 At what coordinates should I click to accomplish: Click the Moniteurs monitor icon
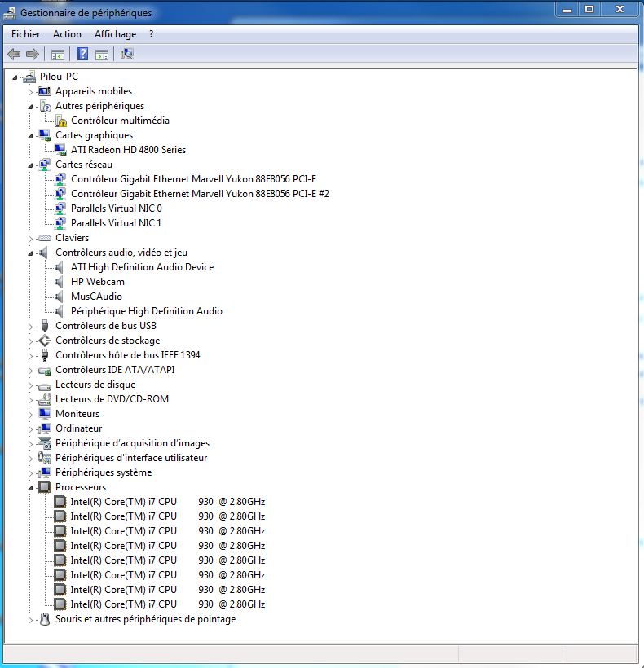44,414
